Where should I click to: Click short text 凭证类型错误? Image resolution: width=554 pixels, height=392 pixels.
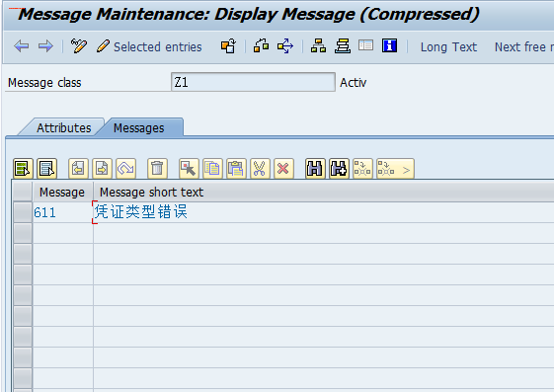tap(140, 212)
